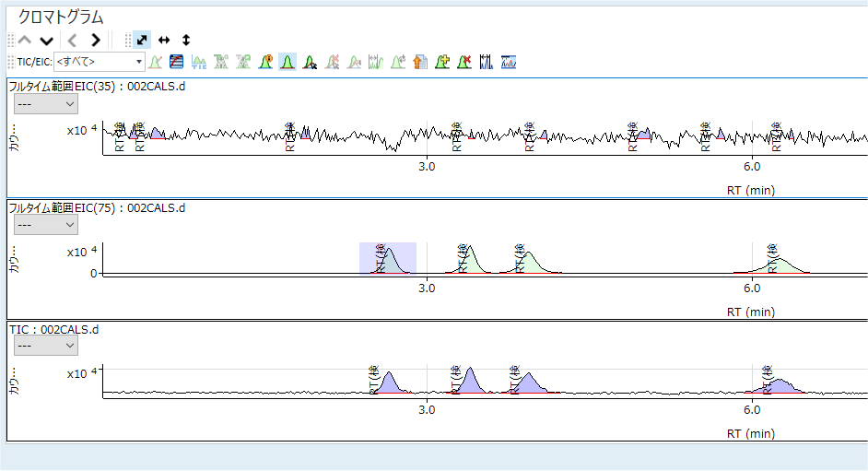Click the blue peaks with width markers icon
The height and width of the screenshot is (471, 868).
click(487, 62)
